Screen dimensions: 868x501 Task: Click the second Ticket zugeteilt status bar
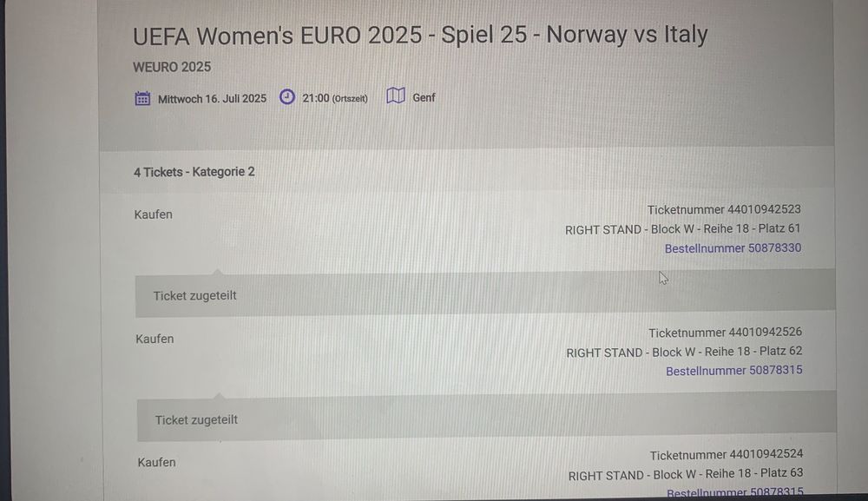pyautogui.click(x=487, y=417)
